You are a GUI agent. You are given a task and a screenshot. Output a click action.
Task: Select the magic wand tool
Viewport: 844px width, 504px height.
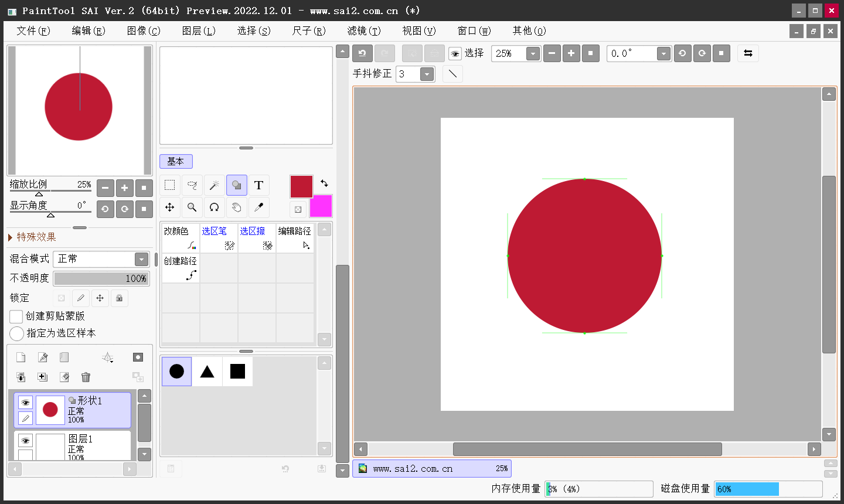[x=215, y=185]
